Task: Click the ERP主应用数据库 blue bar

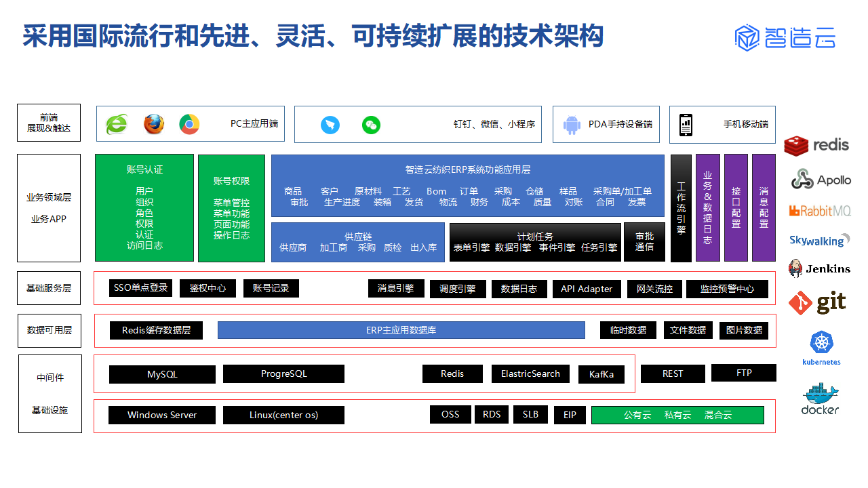Action: (401, 330)
